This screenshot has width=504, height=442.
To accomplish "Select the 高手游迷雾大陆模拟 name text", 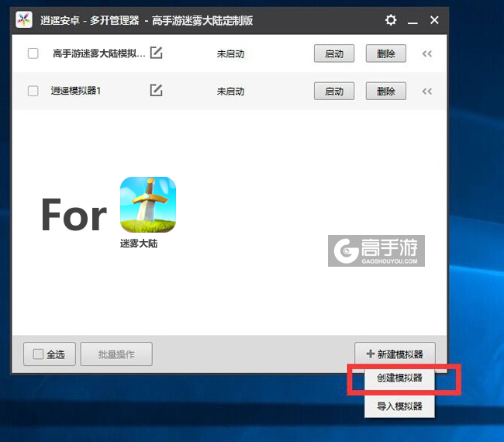I will pyautogui.click(x=99, y=54).
